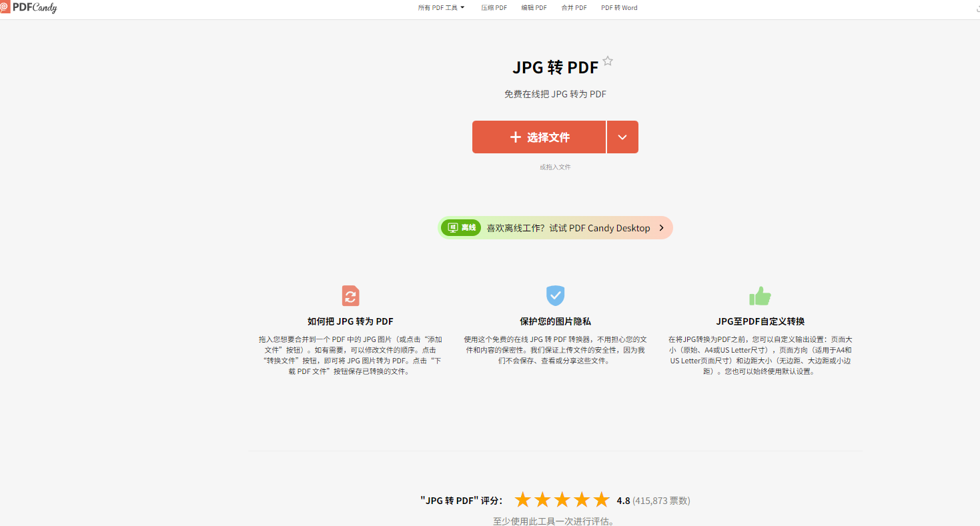
Task: Open the 合并 PDF tool
Action: (574, 8)
